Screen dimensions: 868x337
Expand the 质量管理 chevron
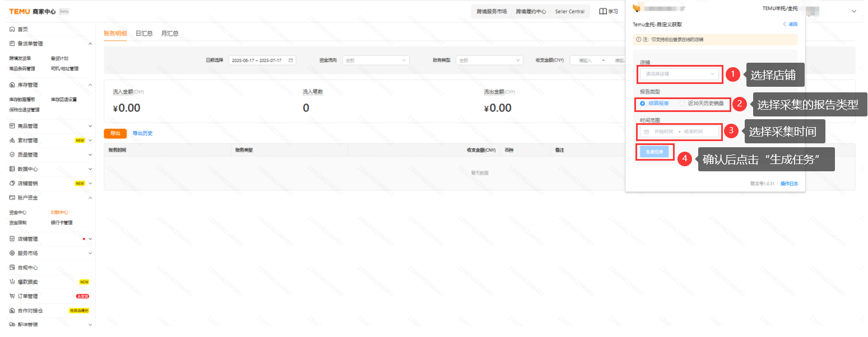(90, 155)
